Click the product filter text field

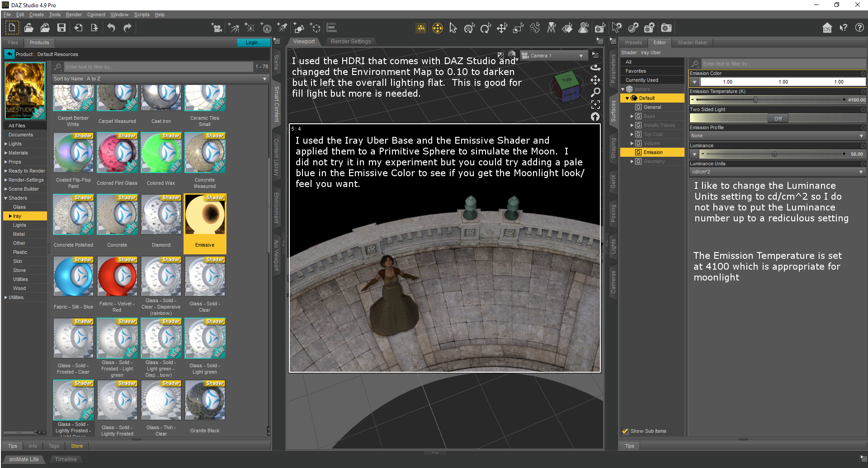pyautogui.click(x=158, y=67)
